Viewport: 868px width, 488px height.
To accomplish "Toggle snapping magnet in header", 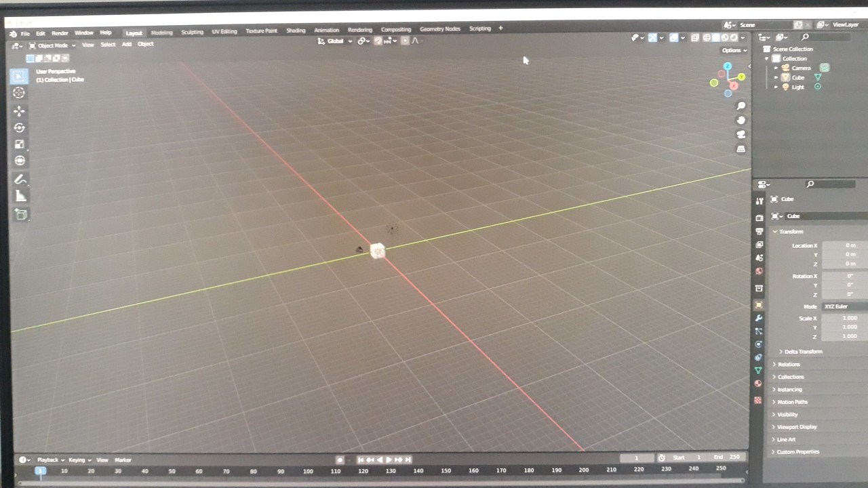I will pyautogui.click(x=378, y=41).
